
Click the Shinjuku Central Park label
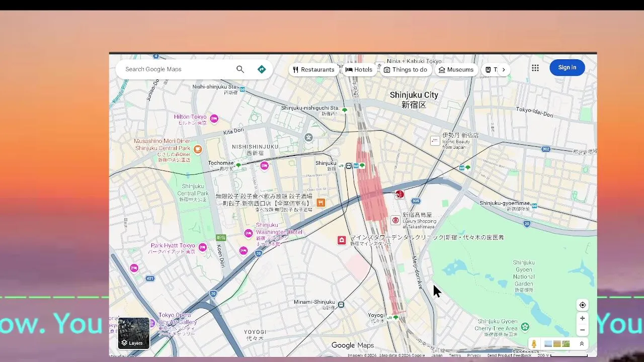click(x=193, y=193)
